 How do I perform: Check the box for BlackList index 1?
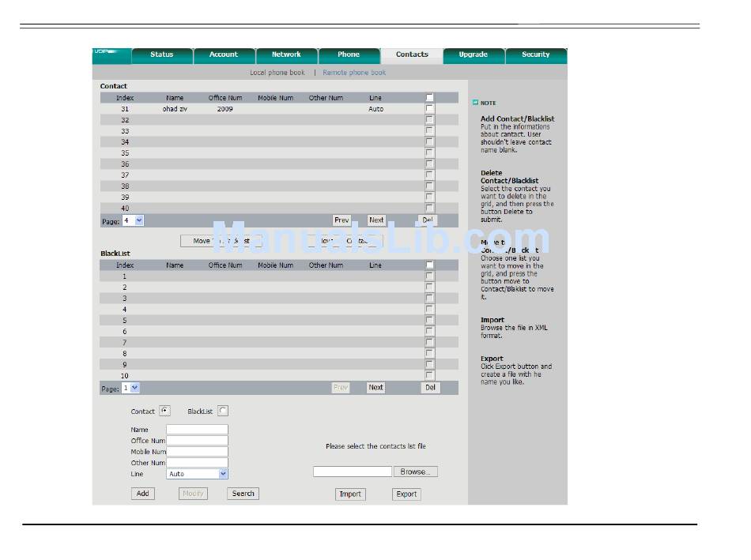pyautogui.click(x=429, y=276)
